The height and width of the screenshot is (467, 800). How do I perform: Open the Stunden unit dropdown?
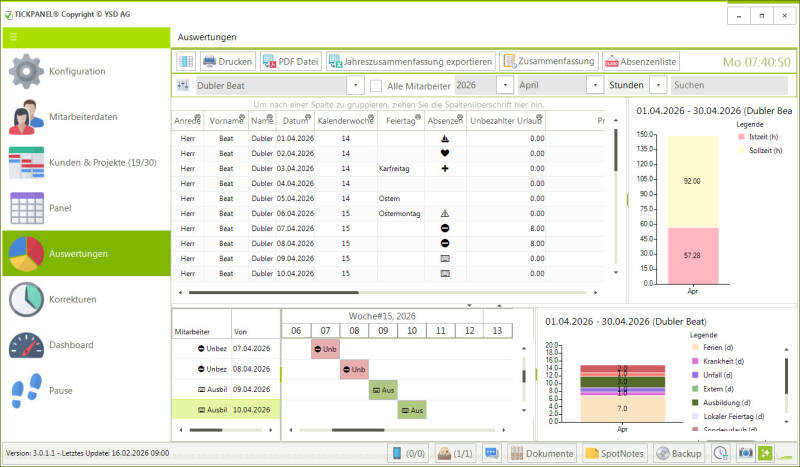pos(658,85)
